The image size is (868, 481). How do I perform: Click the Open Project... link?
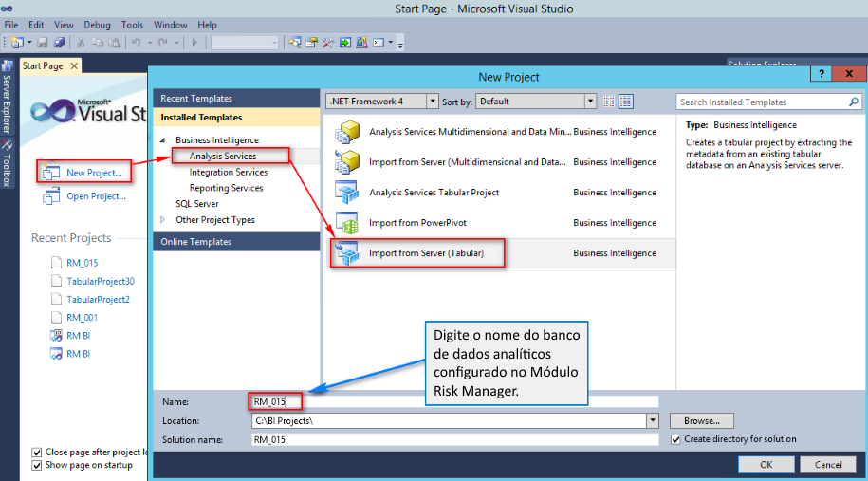coord(96,196)
